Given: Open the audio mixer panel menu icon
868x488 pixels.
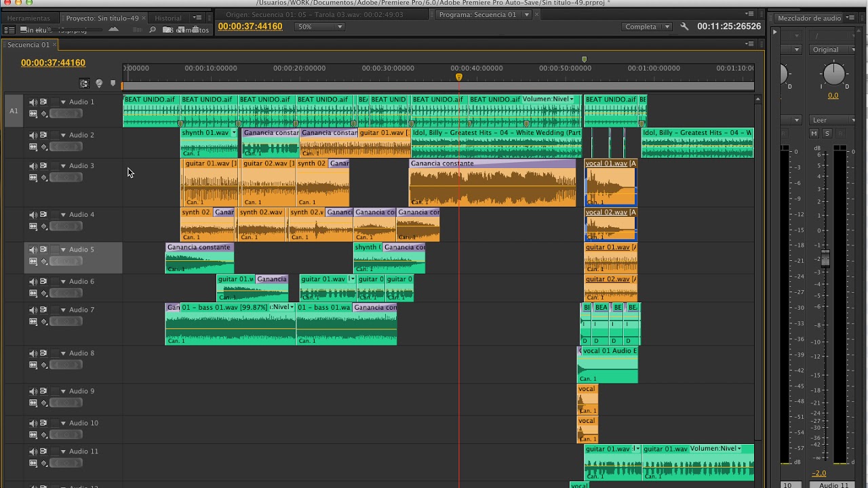Looking at the screenshot, I should click(851, 18).
